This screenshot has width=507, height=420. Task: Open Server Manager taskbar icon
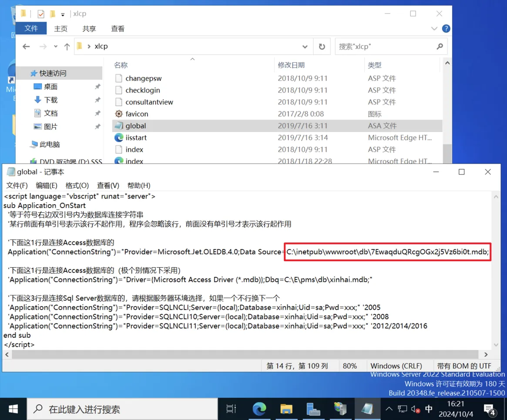click(x=313, y=409)
